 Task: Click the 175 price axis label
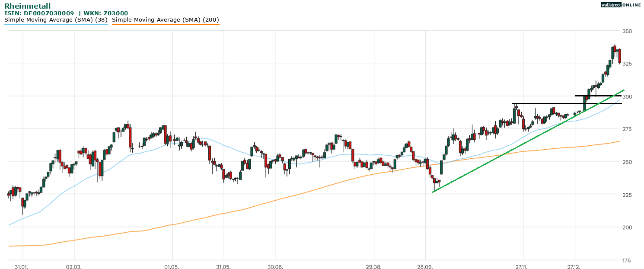[x=627, y=260]
